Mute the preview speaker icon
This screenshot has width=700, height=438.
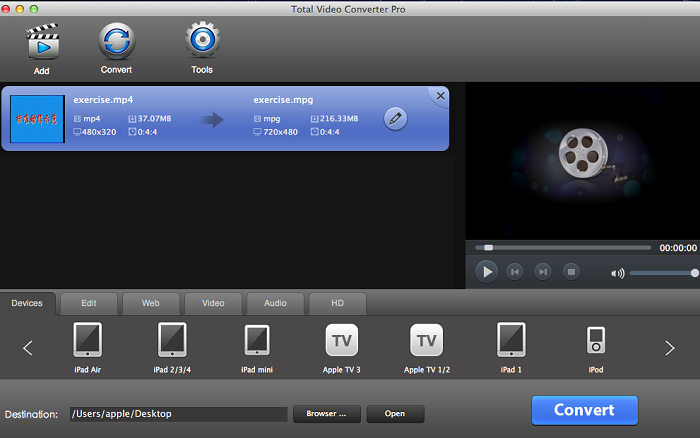(x=617, y=273)
